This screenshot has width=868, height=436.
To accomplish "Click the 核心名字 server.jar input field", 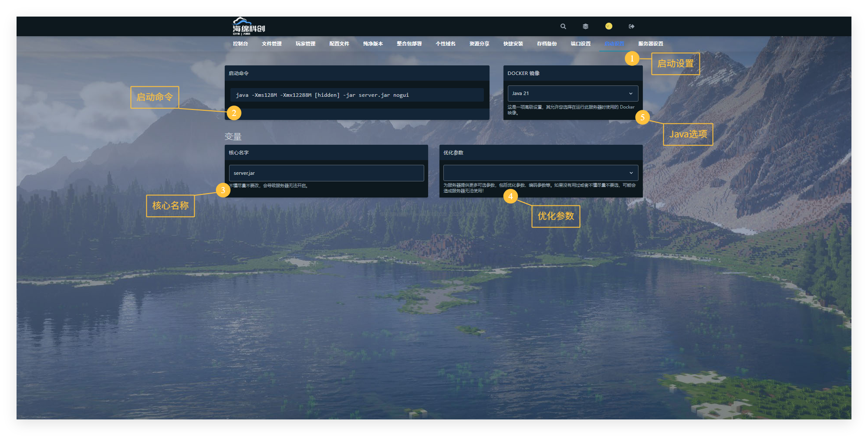I will [x=326, y=173].
